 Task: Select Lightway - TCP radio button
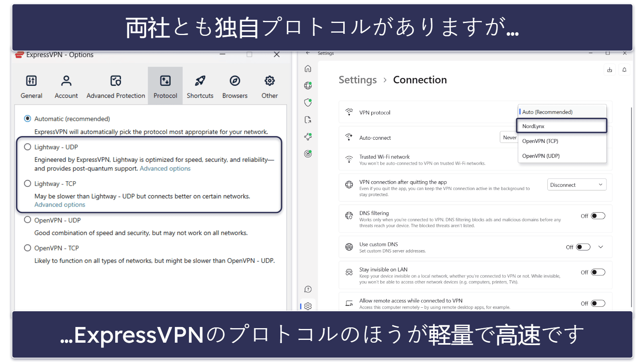click(27, 184)
